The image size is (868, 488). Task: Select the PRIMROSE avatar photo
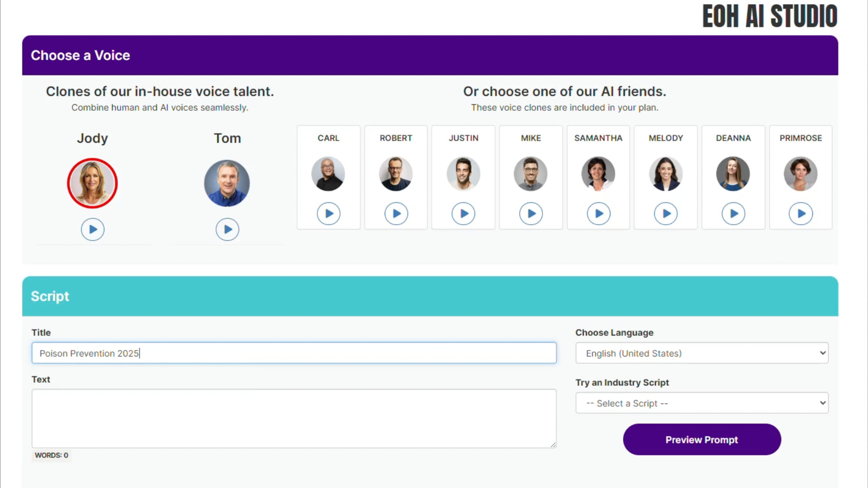coord(801,174)
